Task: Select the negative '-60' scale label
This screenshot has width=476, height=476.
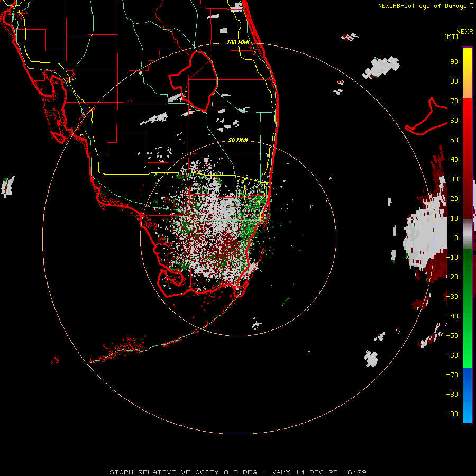Action: coord(452,355)
